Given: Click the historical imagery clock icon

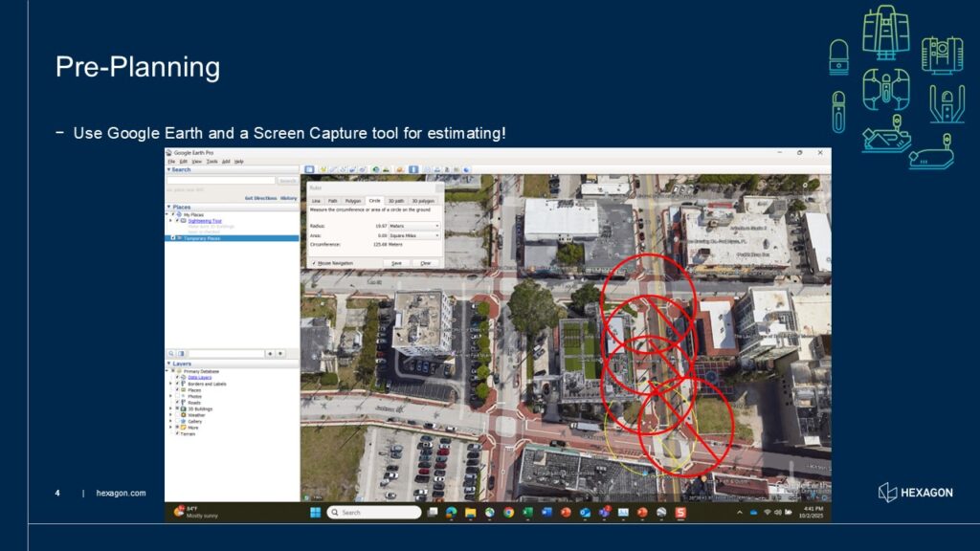Looking at the screenshot, I should (x=374, y=169).
